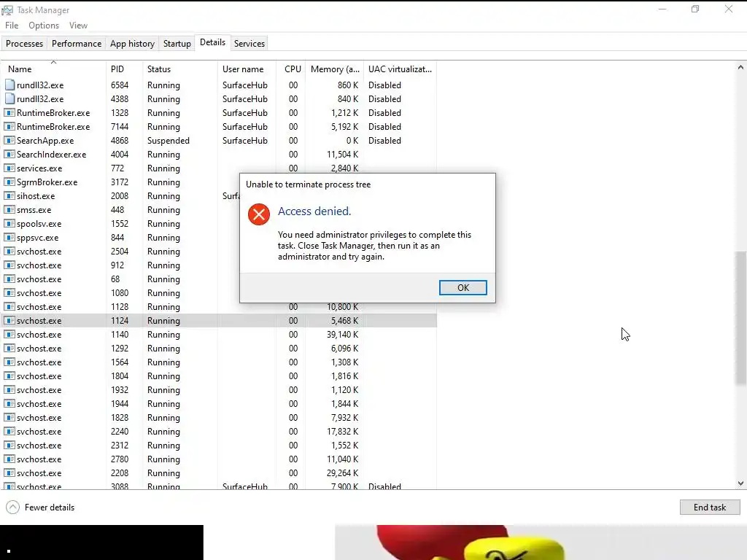Click the svchost.exe icon for PID 1140
This screenshot has height=560, width=747.
tap(9, 334)
